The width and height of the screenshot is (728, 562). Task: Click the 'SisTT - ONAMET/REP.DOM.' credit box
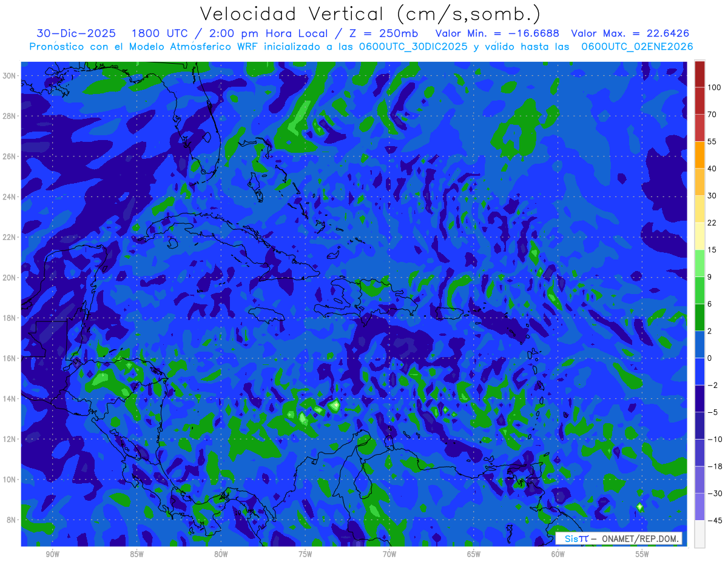point(618,538)
